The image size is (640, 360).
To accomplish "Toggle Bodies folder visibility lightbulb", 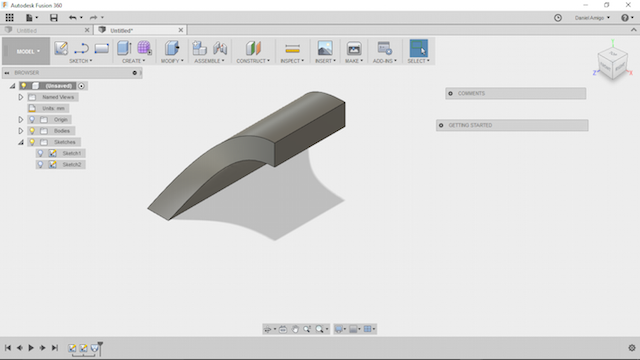I will pos(32,131).
